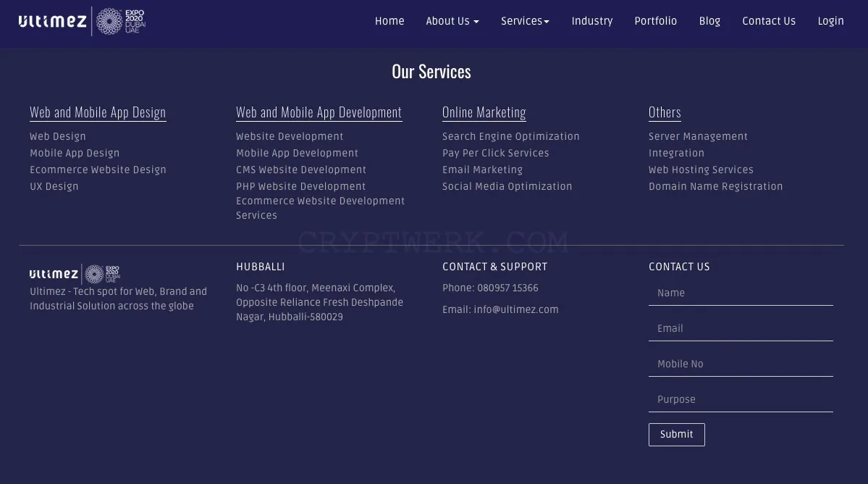Open the Online Marketing heading link
Screen dimensions: 868x484
pos(484,112)
